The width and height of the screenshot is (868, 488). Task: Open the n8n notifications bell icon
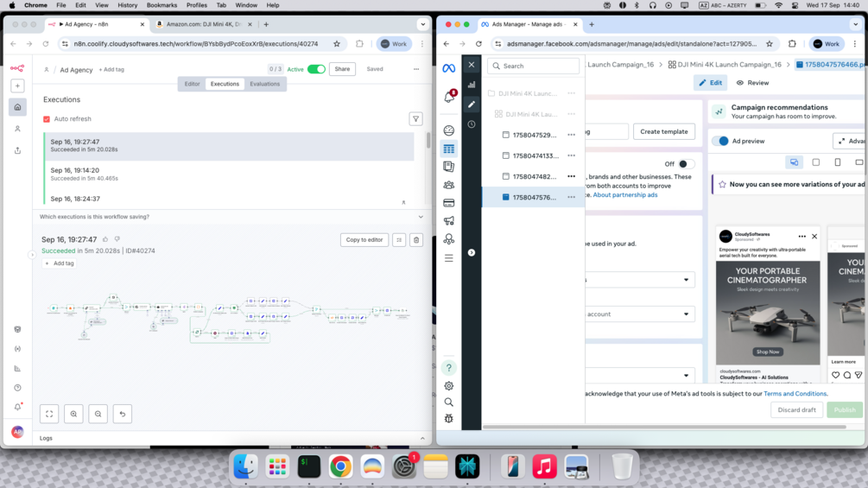[17, 407]
